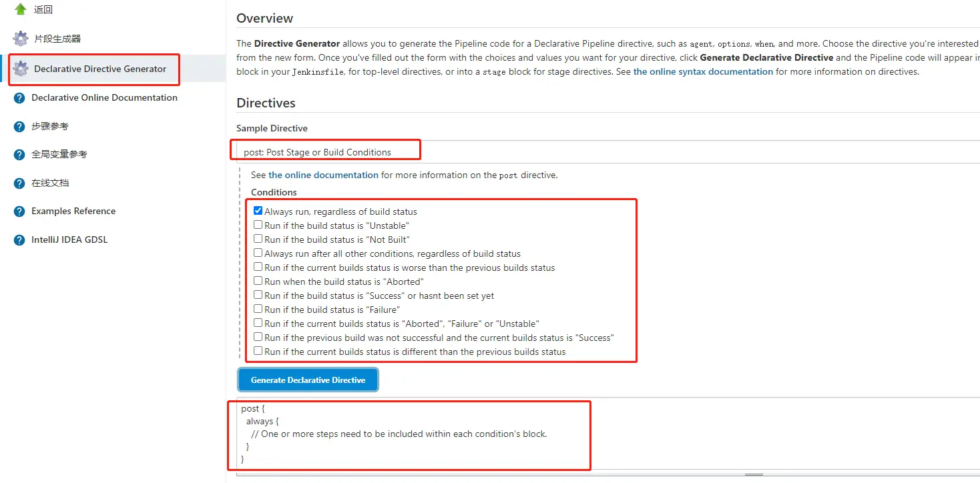This screenshot has width=980, height=483.
Task: Click the help icon beside 全局变量参考
Action: click(19, 155)
